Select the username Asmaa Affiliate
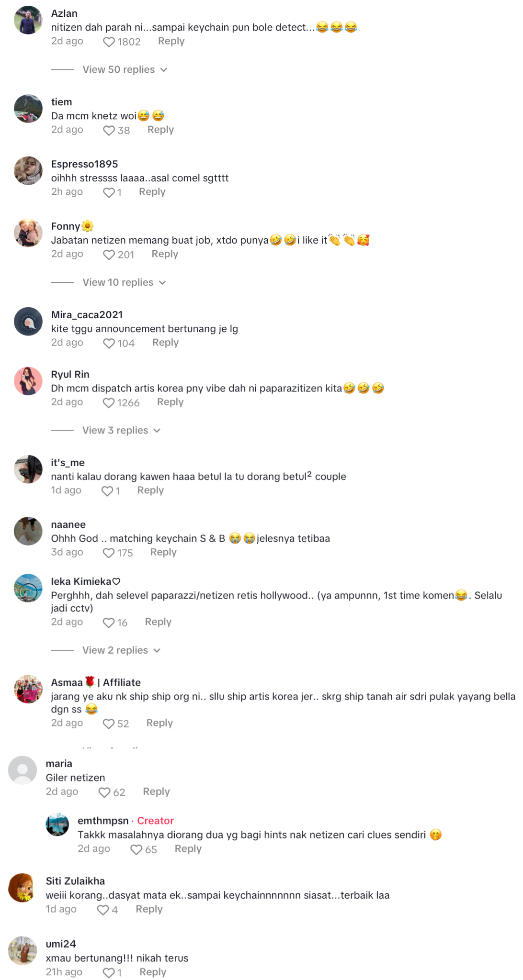The image size is (523, 980). (x=96, y=683)
